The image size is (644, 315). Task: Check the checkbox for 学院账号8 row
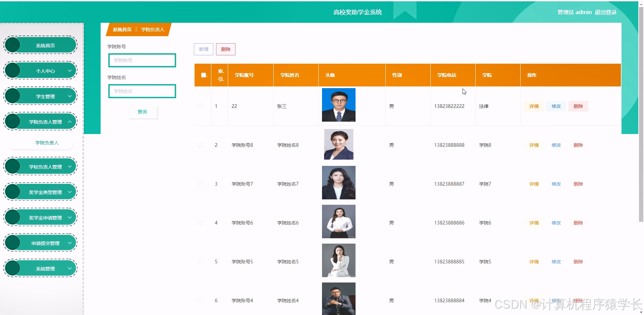pos(200,145)
